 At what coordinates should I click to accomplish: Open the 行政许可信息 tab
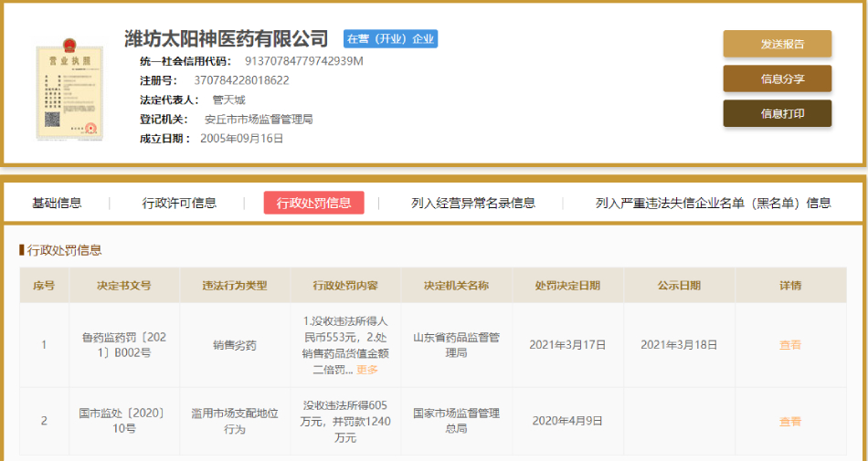pyautogui.click(x=179, y=203)
